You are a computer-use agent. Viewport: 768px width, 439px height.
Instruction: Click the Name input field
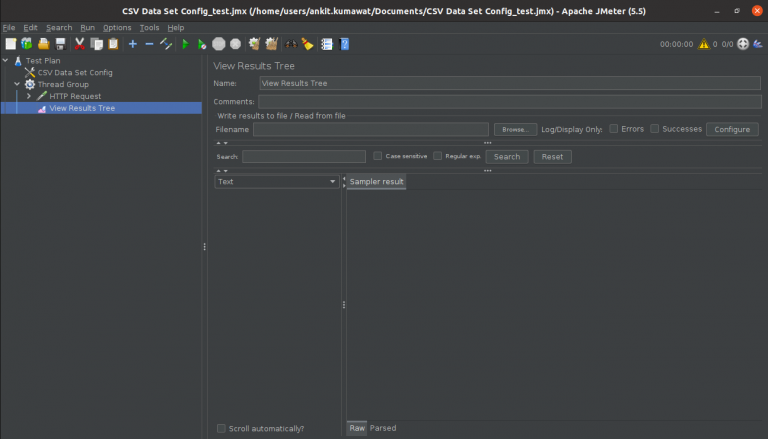[510, 83]
